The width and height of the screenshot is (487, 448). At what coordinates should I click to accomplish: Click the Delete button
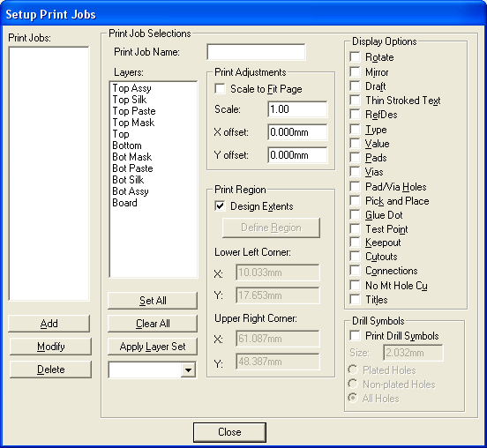click(50, 370)
